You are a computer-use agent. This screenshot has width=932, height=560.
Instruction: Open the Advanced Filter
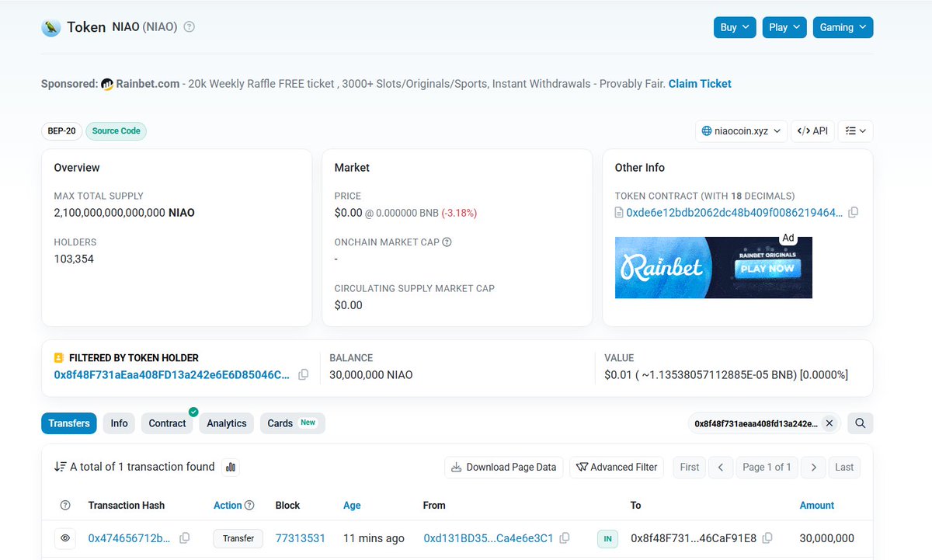[617, 467]
